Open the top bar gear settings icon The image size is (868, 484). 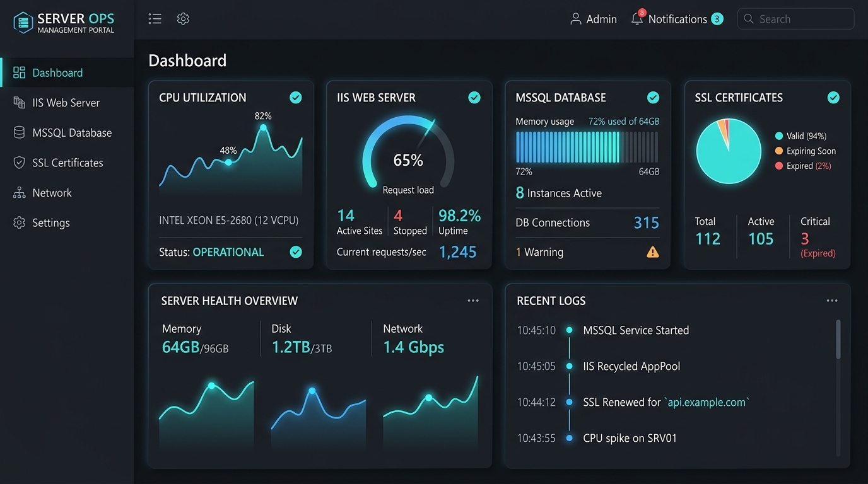coord(183,19)
